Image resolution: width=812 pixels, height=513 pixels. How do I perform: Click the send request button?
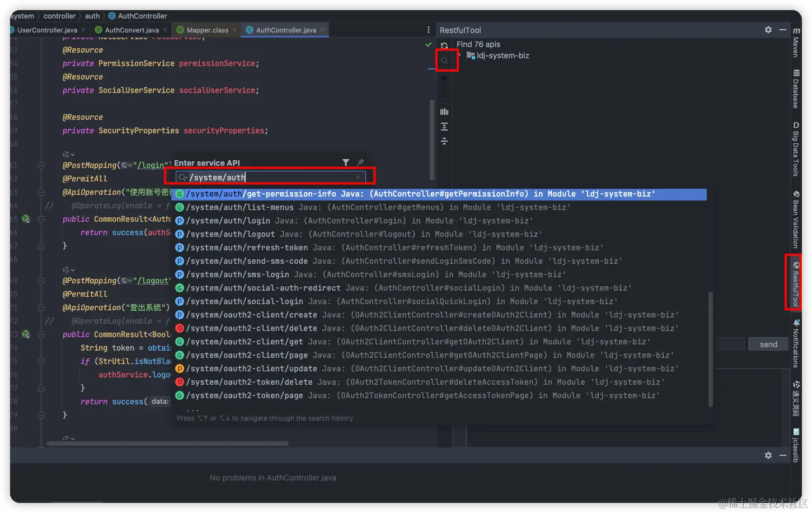click(x=768, y=344)
